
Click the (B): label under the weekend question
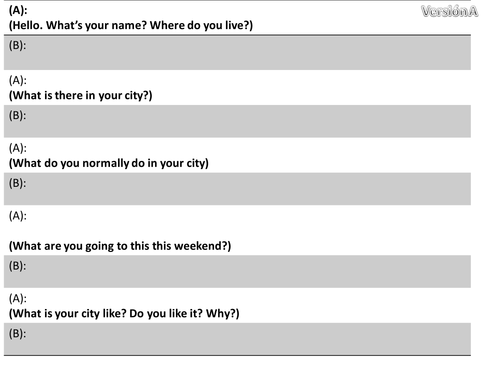pyautogui.click(x=17, y=266)
